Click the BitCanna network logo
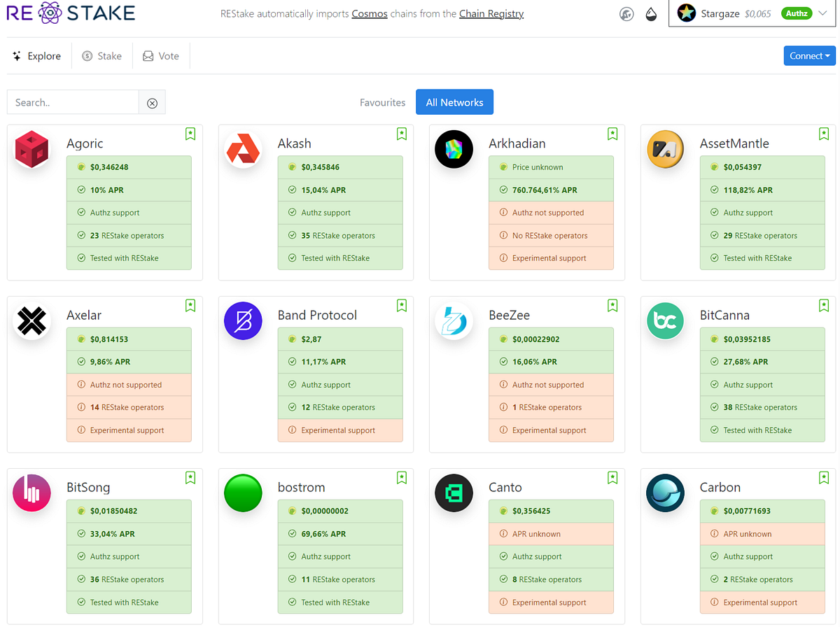840x627 pixels. pyautogui.click(x=665, y=321)
